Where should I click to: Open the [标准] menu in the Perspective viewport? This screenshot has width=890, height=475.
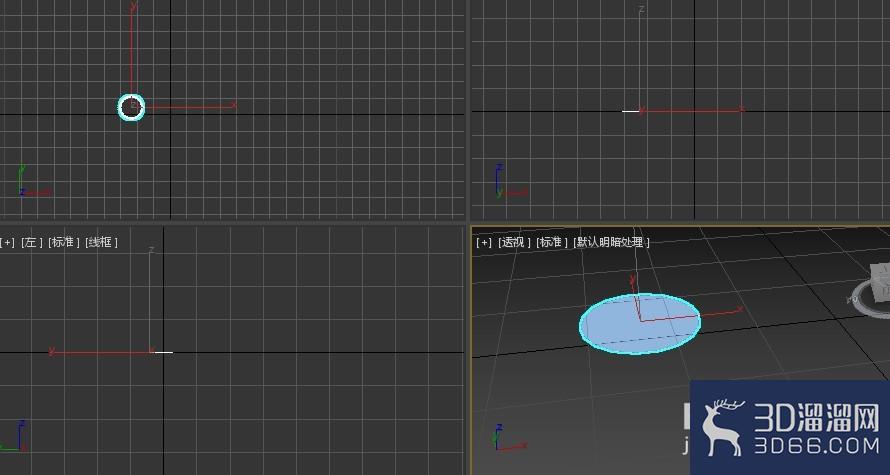pyautogui.click(x=551, y=242)
